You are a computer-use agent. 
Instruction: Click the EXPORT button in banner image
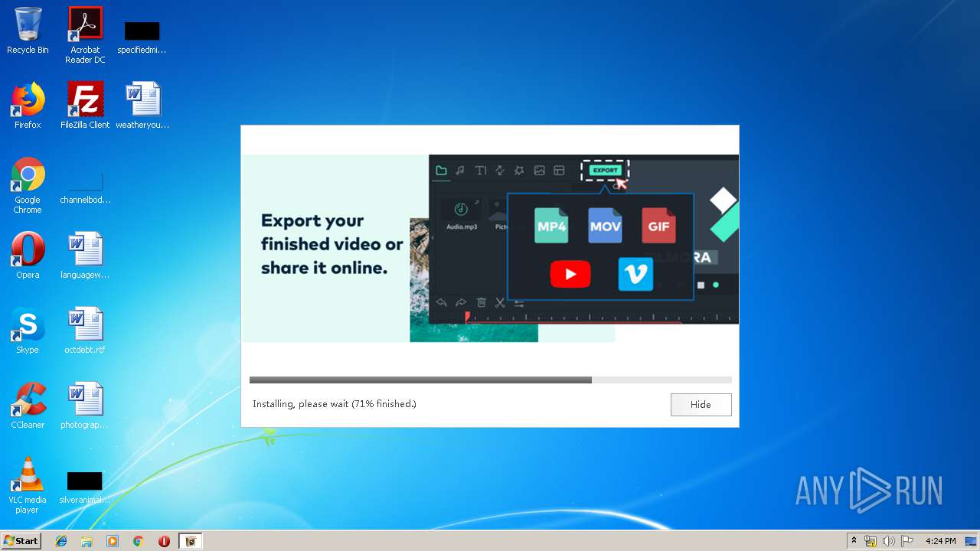pos(605,170)
